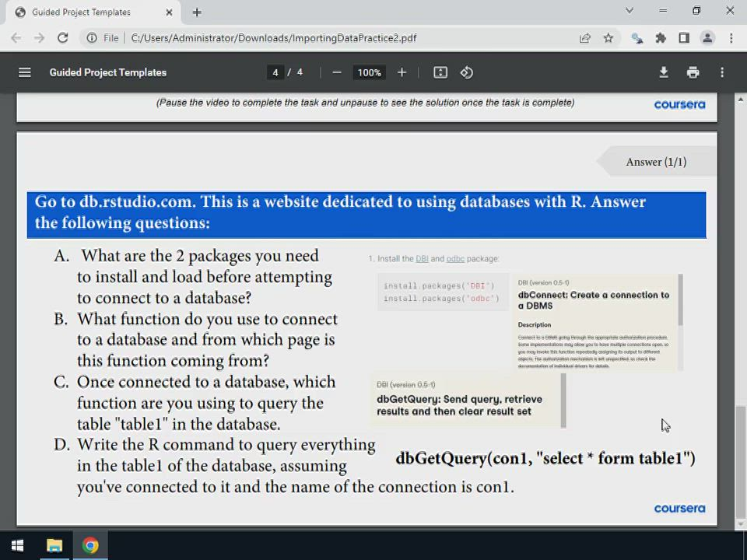The height and width of the screenshot is (560, 747).
Task: Click the 100% zoom level field
Action: [369, 72]
